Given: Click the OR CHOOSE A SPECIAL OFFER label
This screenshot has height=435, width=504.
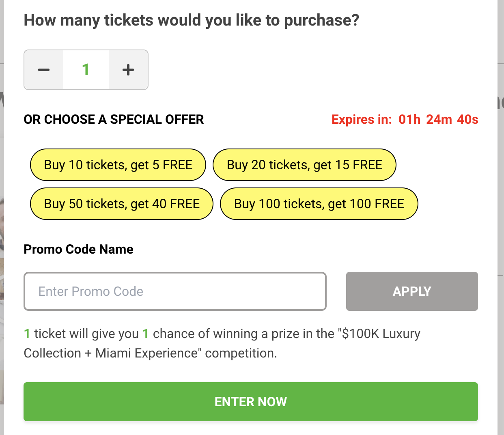Looking at the screenshot, I should click(114, 120).
